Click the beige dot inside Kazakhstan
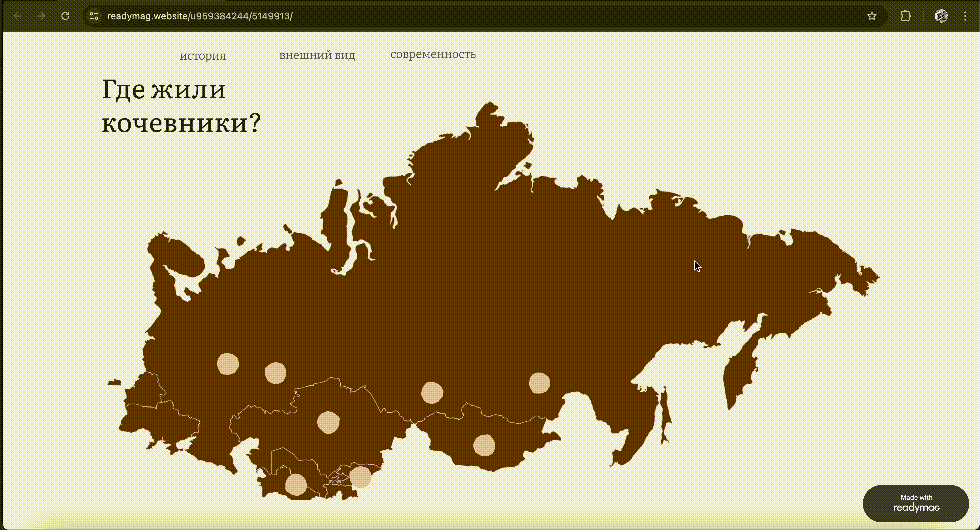This screenshot has height=530, width=980. [x=328, y=422]
